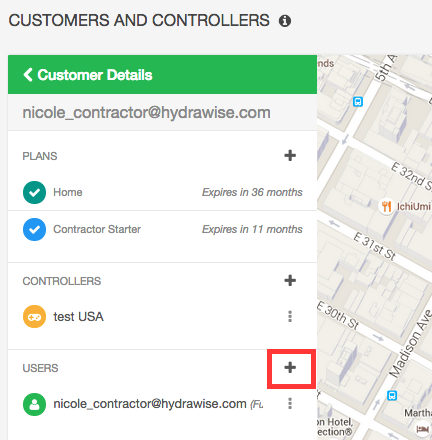This screenshot has height=440, width=432.
Task: Click the transit stop icon near 5th Ave
Action: 358,101
